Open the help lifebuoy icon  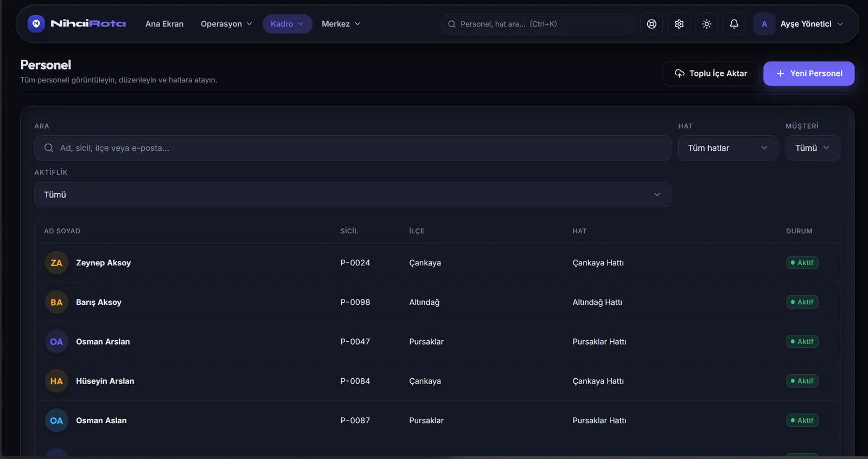tap(652, 24)
